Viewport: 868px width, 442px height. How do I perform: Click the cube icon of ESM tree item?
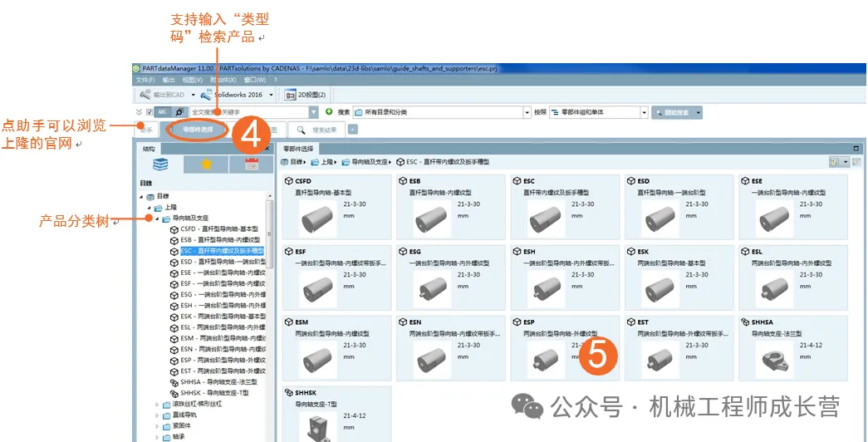174,338
